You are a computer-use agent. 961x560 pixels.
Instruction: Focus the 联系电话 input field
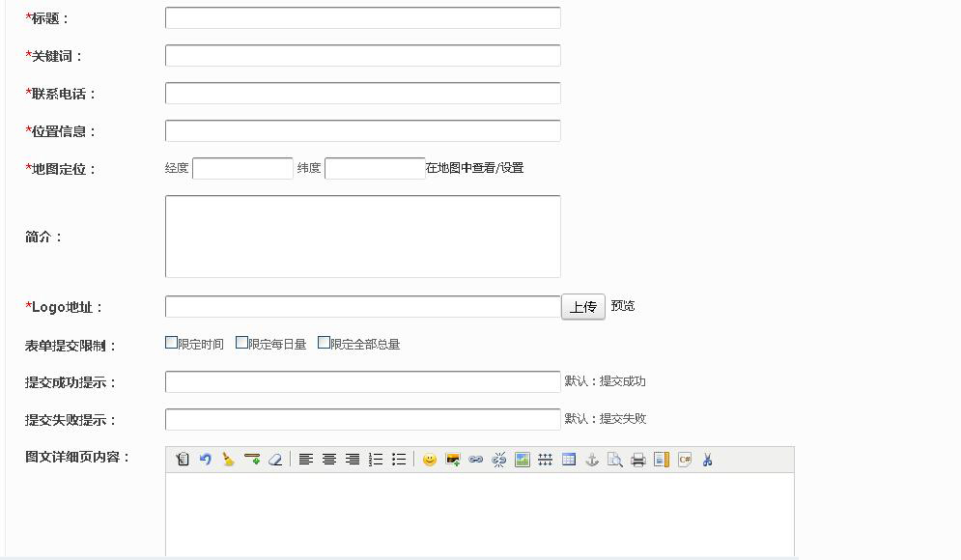click(363, 93)
